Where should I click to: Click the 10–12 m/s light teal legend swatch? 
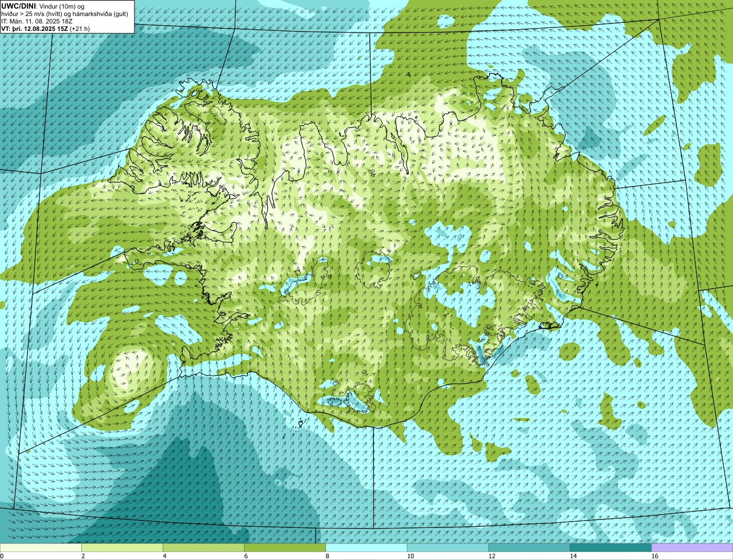[448, 547]
